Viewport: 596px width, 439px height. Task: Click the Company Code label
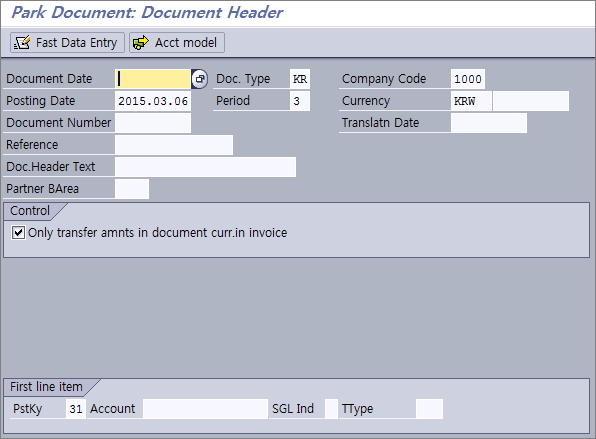coord(384,79)
